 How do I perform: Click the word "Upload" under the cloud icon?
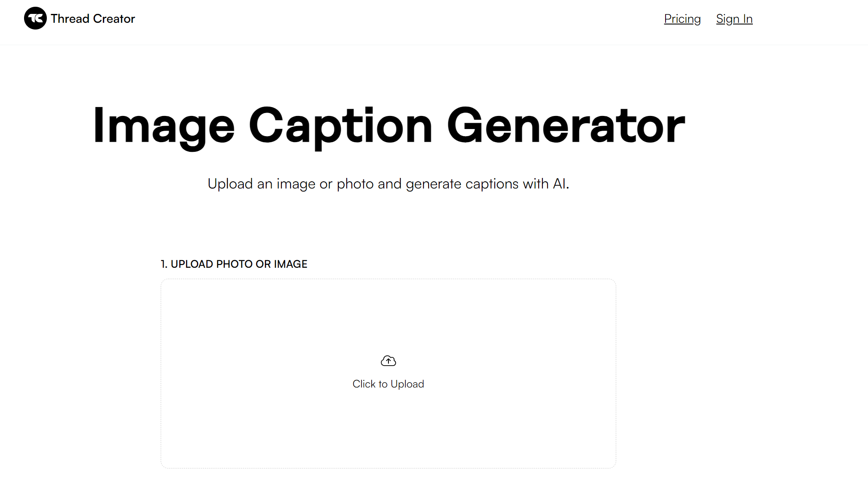pos(407,384)
